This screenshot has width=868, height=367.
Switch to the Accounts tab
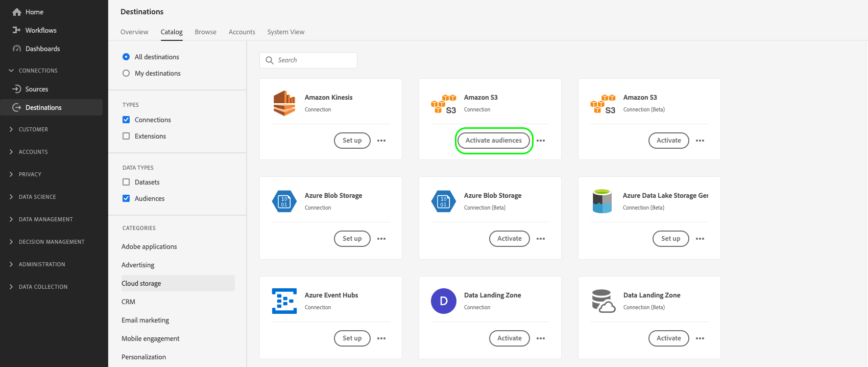pos(242,32)
